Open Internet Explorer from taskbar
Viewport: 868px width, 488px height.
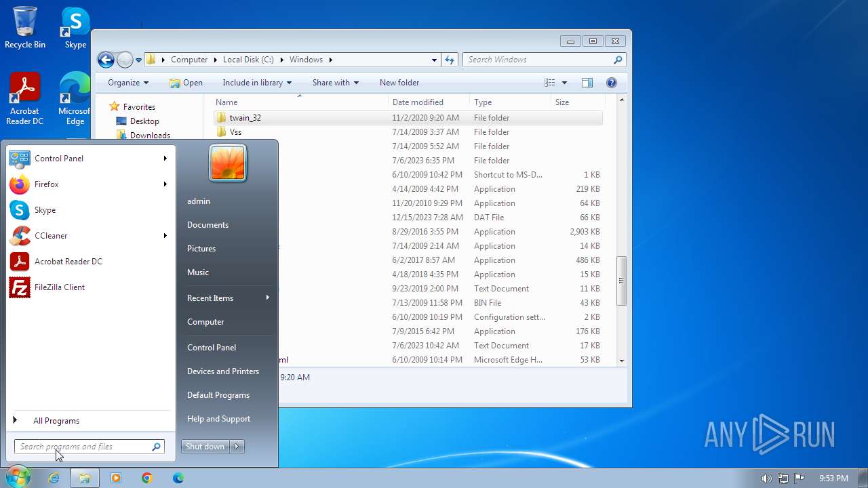coord(54,478)
